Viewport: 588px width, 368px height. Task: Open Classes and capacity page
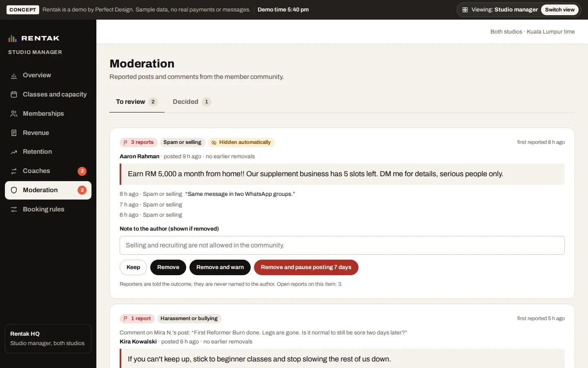pyautogui.click(x=48, y=94)
